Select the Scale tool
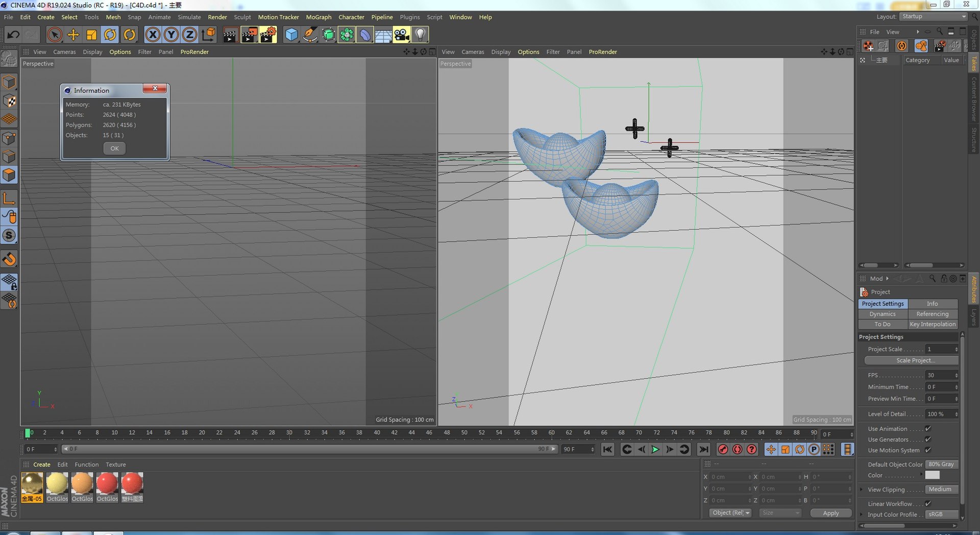Viewport: 980px width, 535px height. pos(91,35)
